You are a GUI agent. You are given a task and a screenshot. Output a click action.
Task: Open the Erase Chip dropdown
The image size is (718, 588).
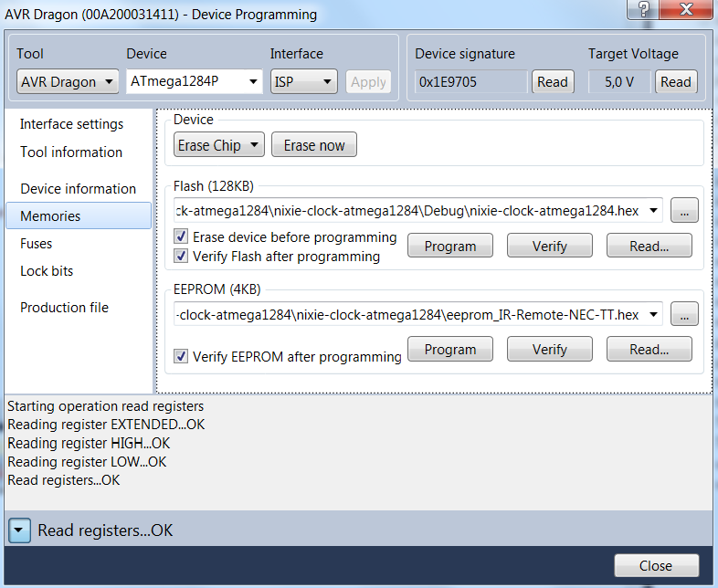pyautogui.click(x=219, y=145)
